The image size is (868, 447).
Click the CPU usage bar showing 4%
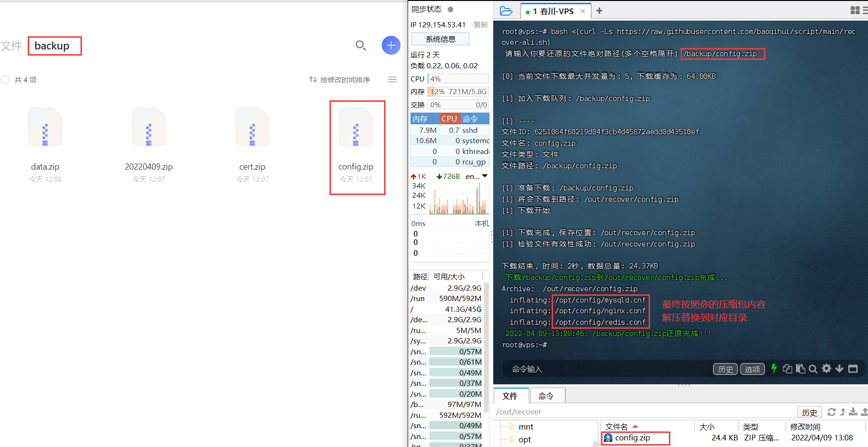[x=458, y=79]
